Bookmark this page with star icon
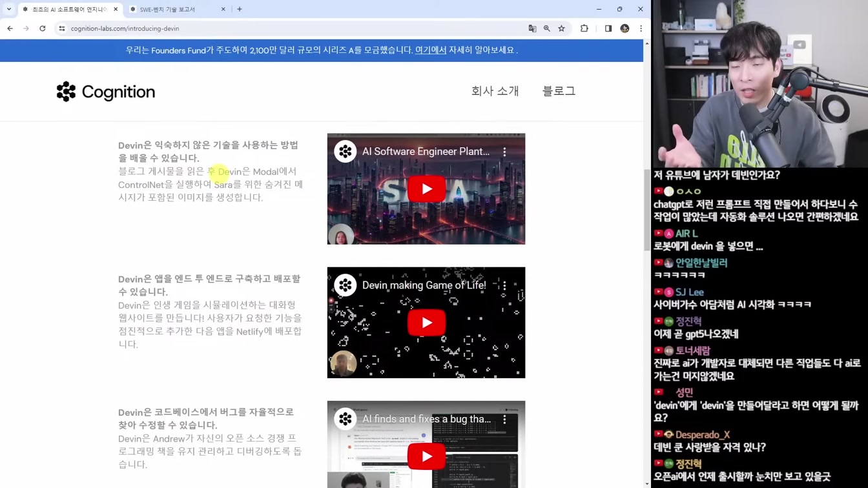 tap(562, 28)
